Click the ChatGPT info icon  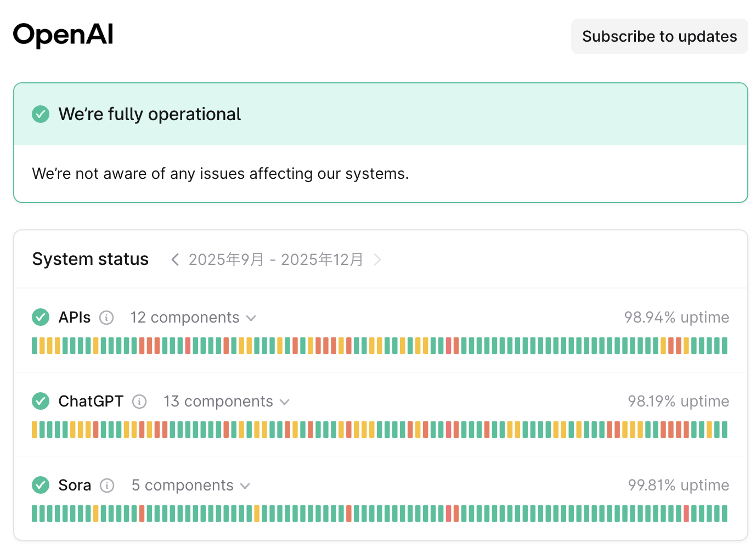(140, 402)
